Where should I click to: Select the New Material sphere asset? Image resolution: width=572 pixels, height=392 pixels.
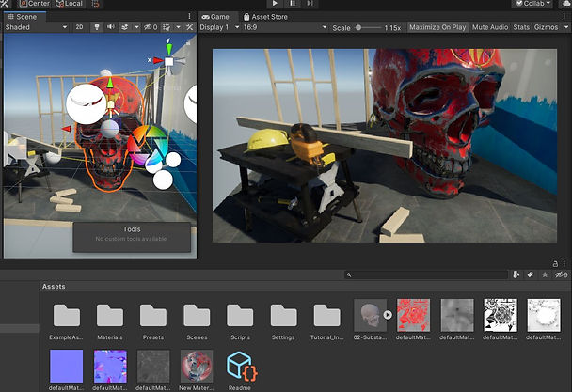197,370
